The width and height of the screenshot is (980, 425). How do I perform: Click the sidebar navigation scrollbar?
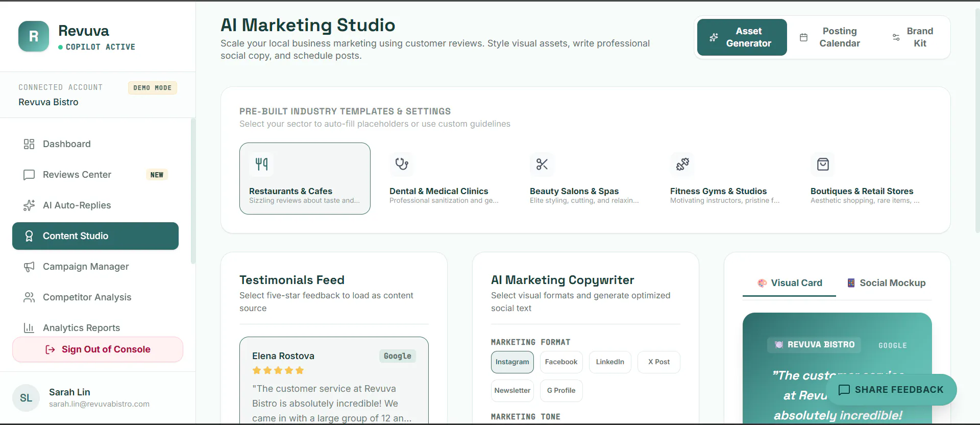click(x=193, y=191)
